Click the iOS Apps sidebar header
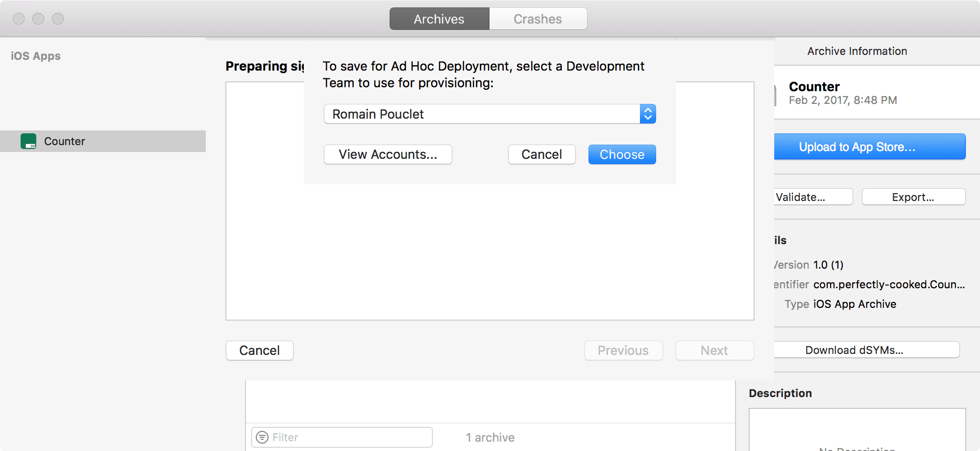 click(36, 56)
